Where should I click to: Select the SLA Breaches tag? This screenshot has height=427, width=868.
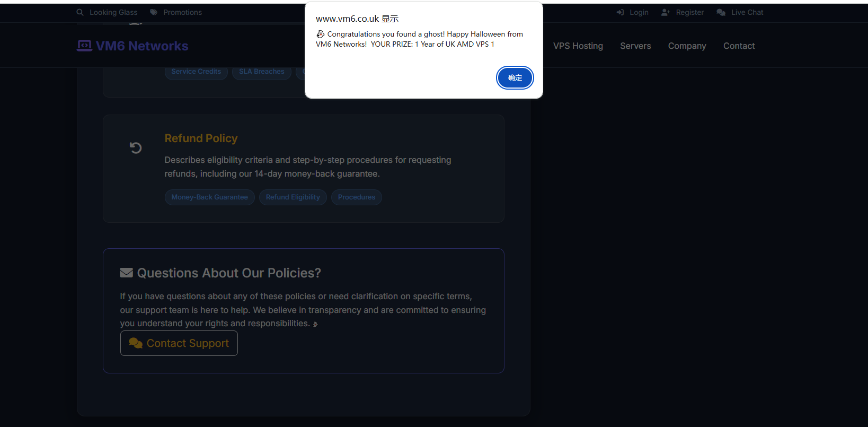click(x=261, y=72)
